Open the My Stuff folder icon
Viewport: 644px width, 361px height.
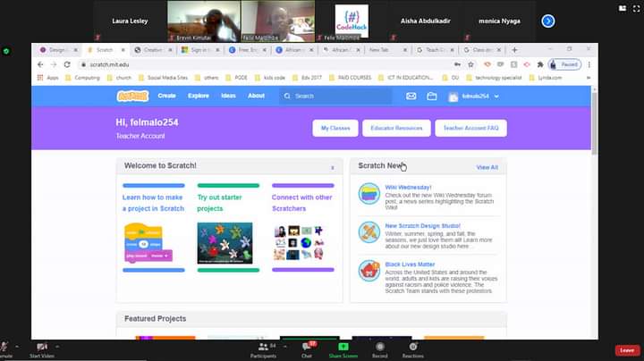coord(432,96)
